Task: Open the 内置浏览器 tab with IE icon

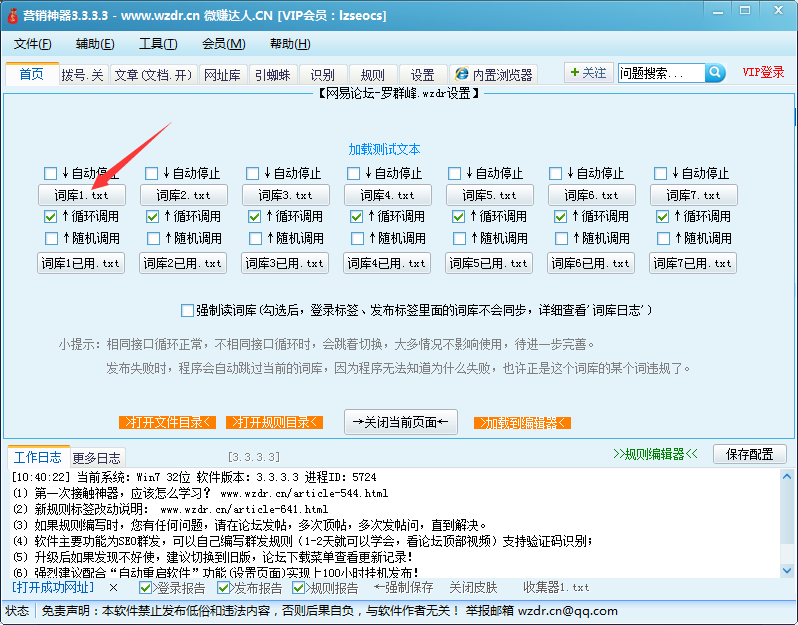Action: [x=494, y=75]
